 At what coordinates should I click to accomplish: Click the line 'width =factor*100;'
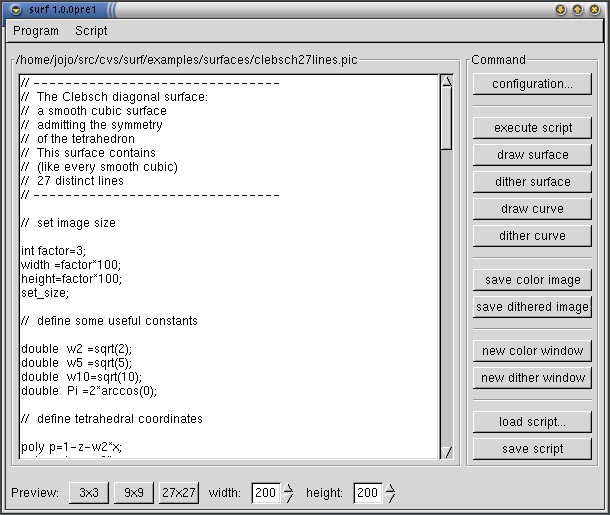pos(71,265)
